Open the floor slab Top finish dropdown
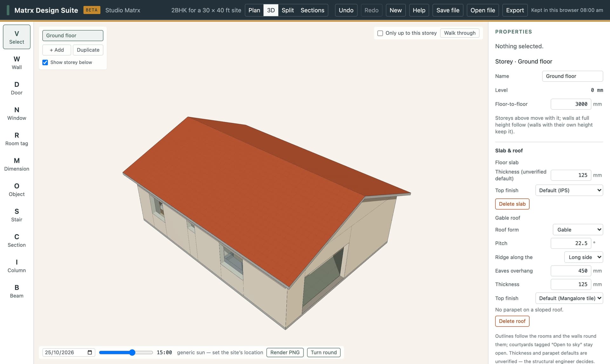The height and width of the screenshot is (364, 610). coord(569,190)
